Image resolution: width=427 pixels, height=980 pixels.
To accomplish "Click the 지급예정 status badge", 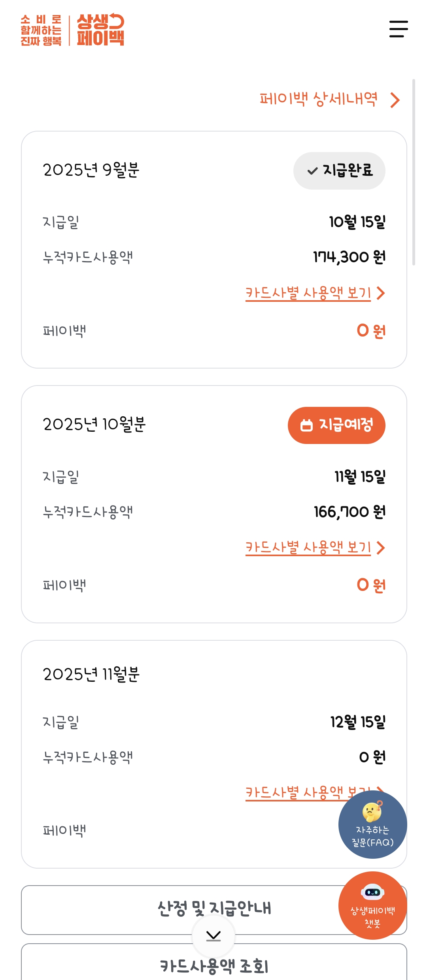I will point(336,425).
